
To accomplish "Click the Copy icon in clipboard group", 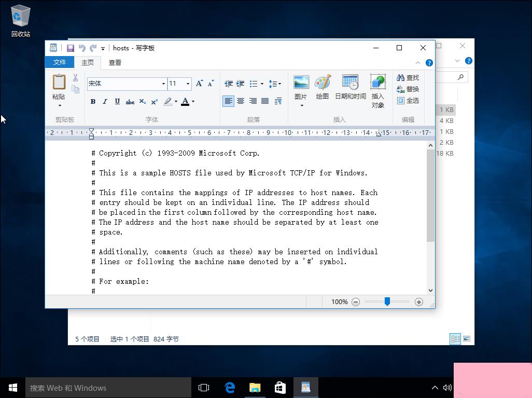I will 75,89.
